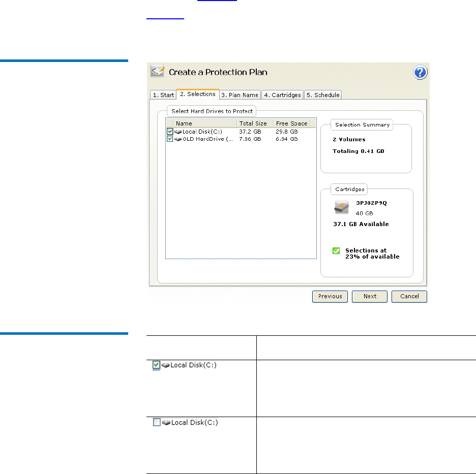
Task: Go to the 4. Cartridges tab
Action: tap(282, 95)
